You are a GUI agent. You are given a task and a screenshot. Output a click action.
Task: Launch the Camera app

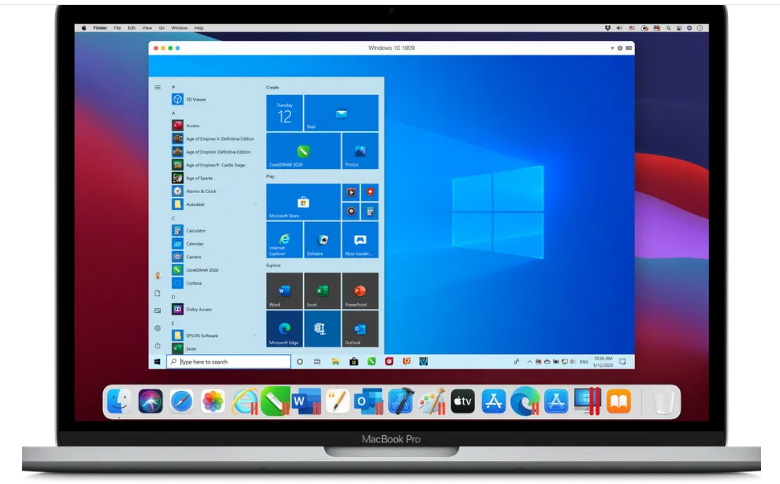(x=187, y=257)
